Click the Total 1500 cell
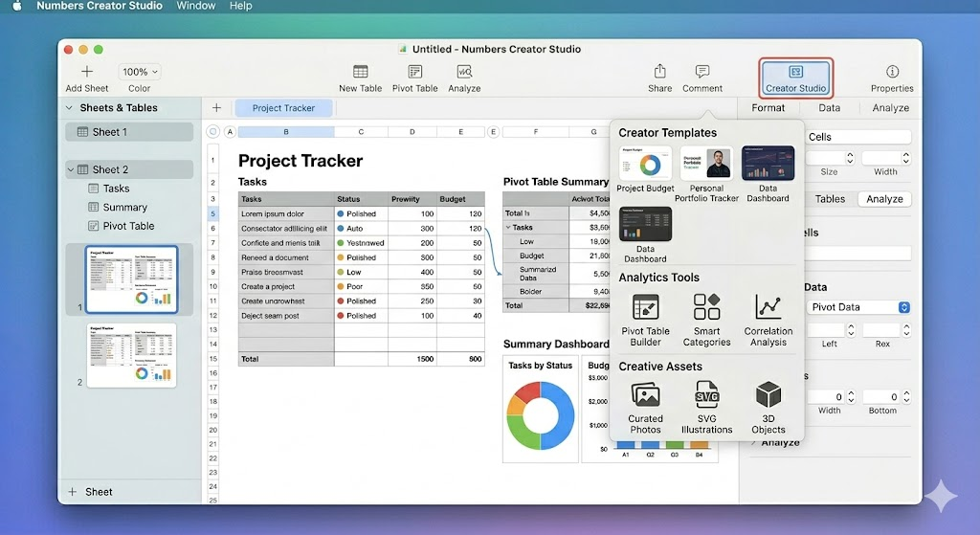 click(x=412, y=359)
